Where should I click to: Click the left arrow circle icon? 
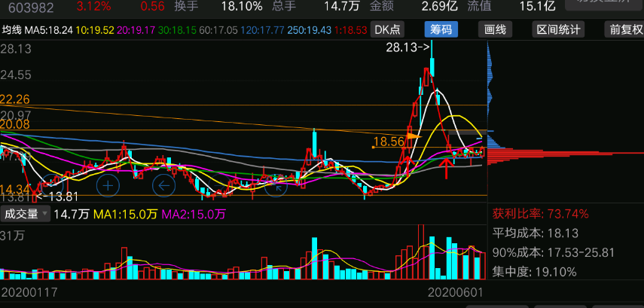tap(164, 186)
